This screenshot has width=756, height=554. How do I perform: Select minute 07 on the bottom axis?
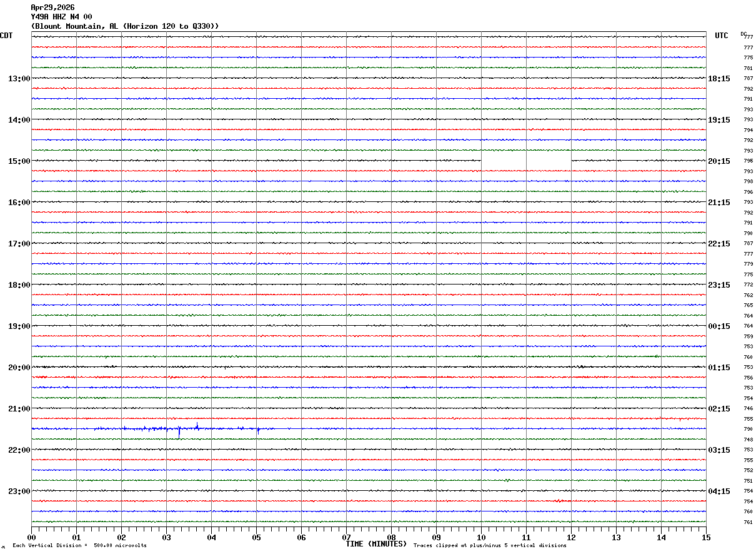[x=346, y=537]
